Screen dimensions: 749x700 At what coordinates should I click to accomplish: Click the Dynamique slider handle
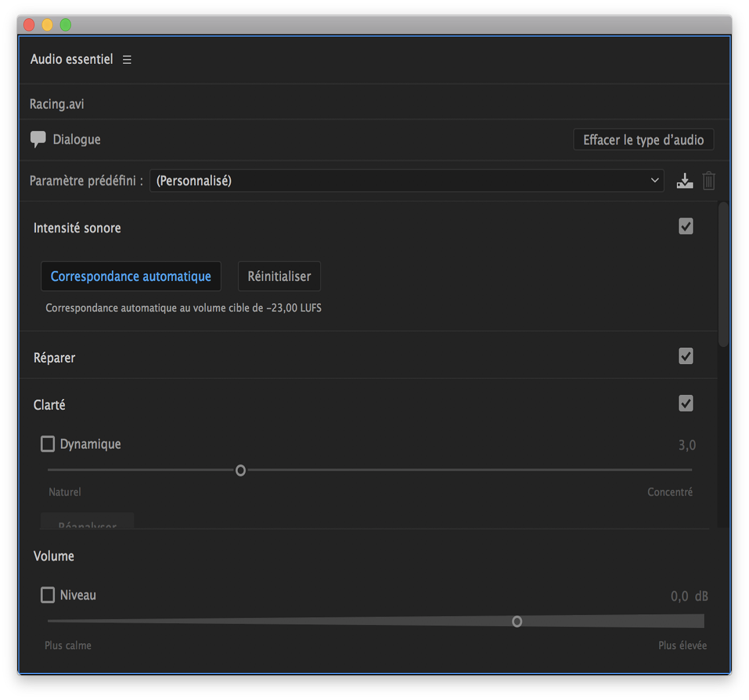241,471
